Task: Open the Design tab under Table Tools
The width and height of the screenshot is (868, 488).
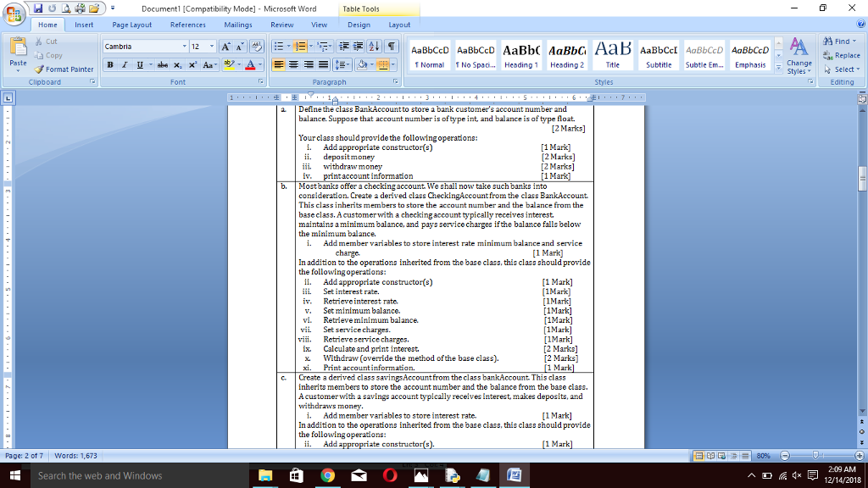Action: point(359,25)
